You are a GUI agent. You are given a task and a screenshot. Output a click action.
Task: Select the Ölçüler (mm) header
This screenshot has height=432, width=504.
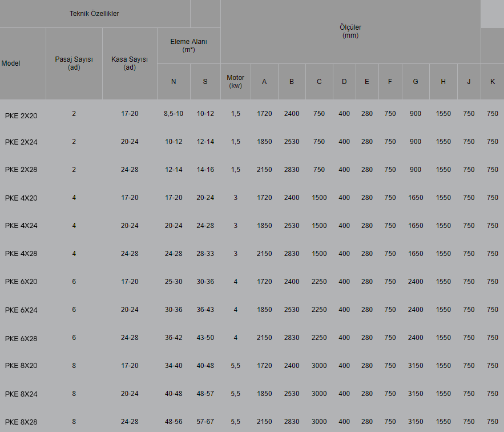point(350,31)
